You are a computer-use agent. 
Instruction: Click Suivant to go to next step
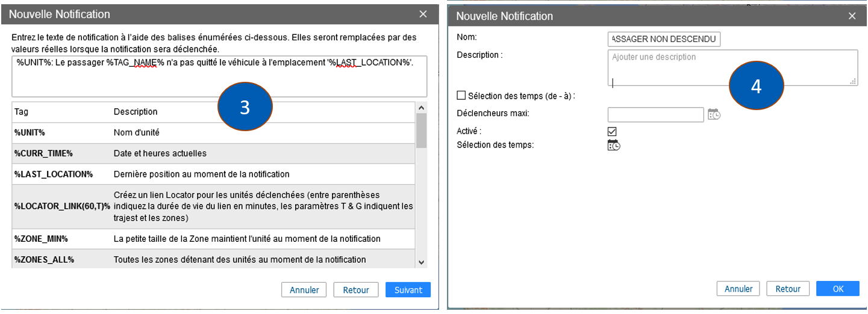[408, 290]
